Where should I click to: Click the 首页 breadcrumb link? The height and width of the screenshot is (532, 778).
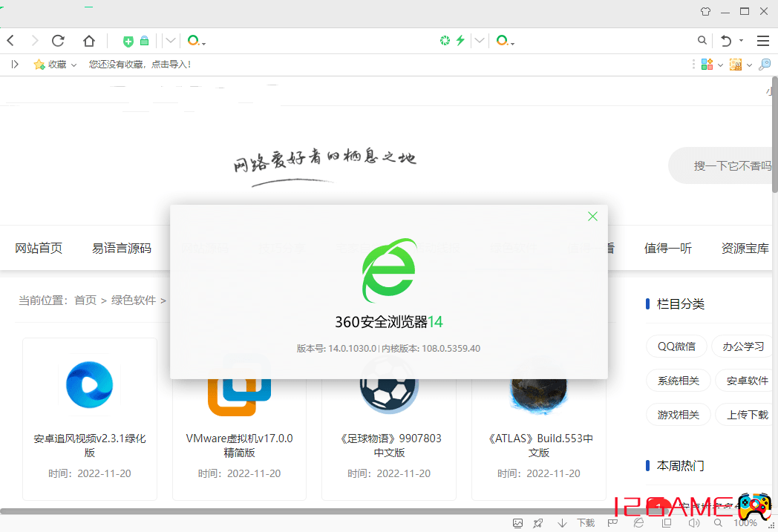tap(85, 301)
